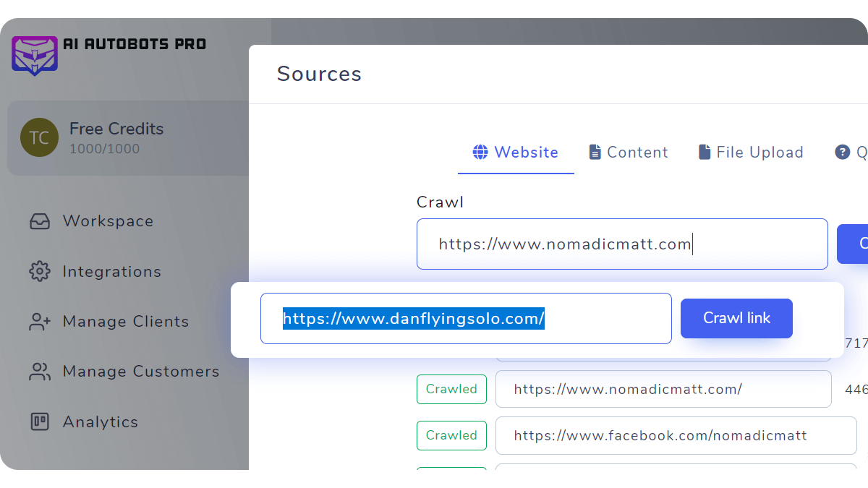Image resolution: width=868 pixels, height=488 pixels.
Task: Focus the Crawl field containing nomadicmatt.com
Action: tap(622, 244)
